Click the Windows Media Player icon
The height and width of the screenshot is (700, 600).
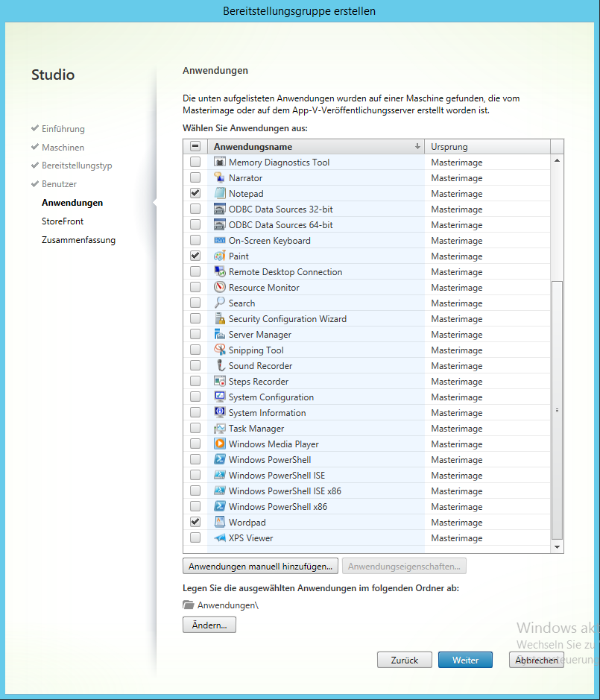pyautogui.click(x=219, y=444)
